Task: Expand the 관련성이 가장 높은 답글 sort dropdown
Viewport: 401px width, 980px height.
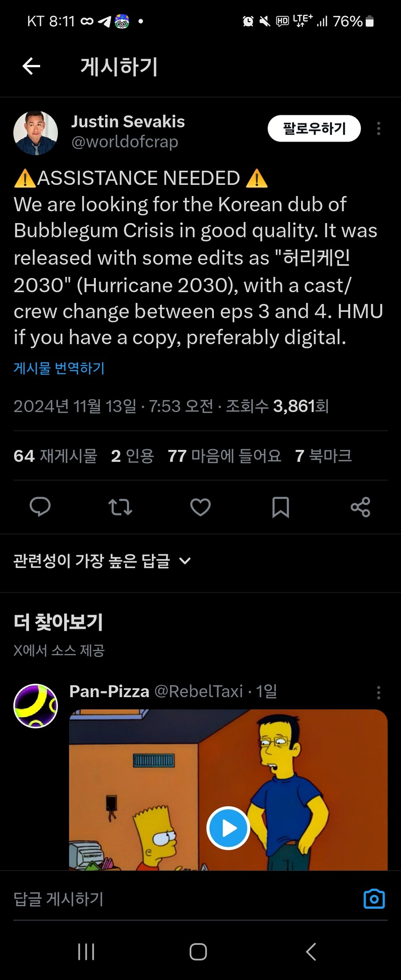Action: [102, 561]
